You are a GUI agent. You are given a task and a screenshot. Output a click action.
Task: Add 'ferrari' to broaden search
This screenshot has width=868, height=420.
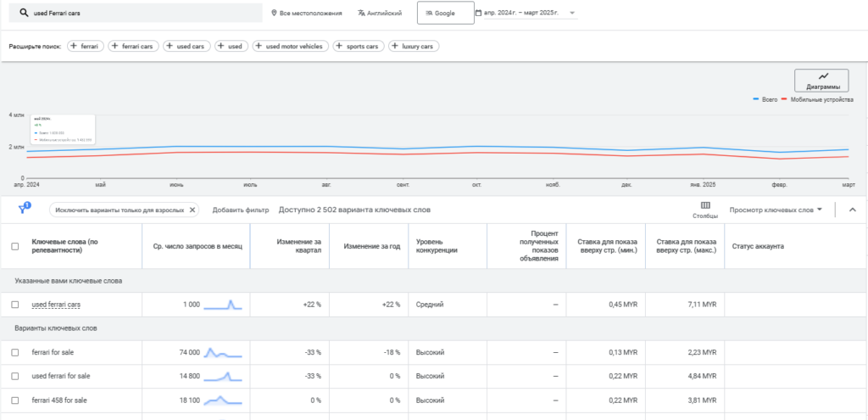tap(86, 47)
